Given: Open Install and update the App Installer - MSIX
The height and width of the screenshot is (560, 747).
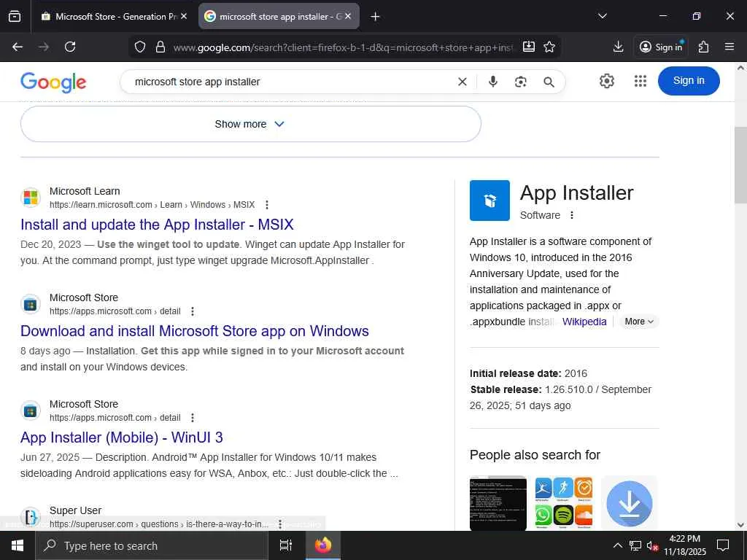Looking at the screenshot, I should [x=157, y=225].
